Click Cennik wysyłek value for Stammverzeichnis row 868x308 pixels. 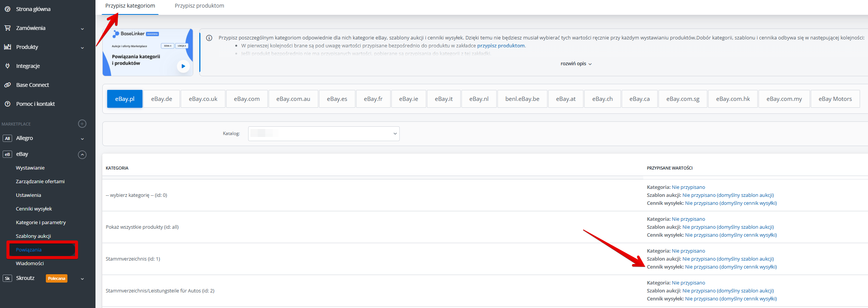tap(730, 267)
